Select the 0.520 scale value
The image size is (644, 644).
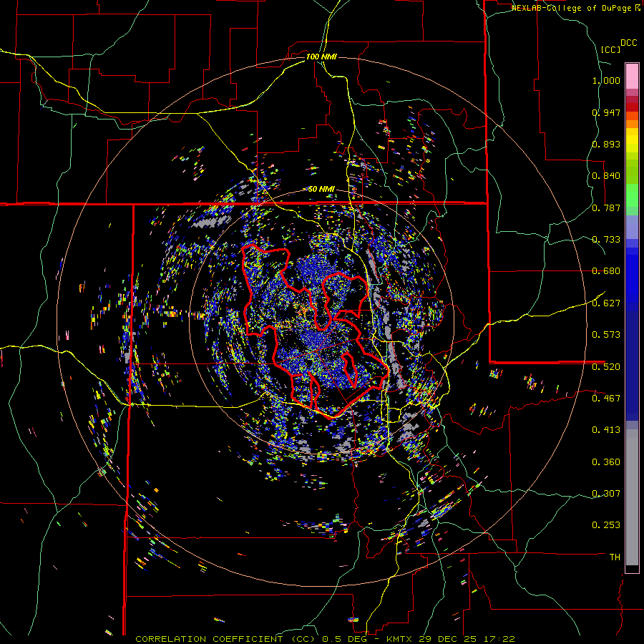click(x=606, y=366)
